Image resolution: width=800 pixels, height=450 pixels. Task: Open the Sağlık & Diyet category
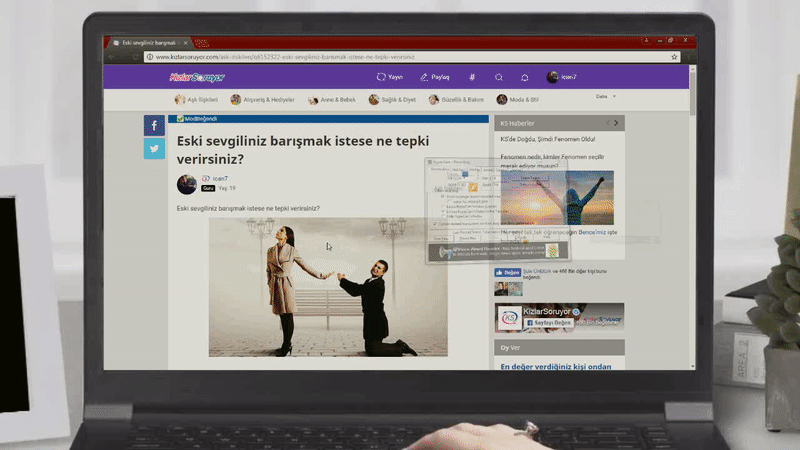[x=392, y=99]
